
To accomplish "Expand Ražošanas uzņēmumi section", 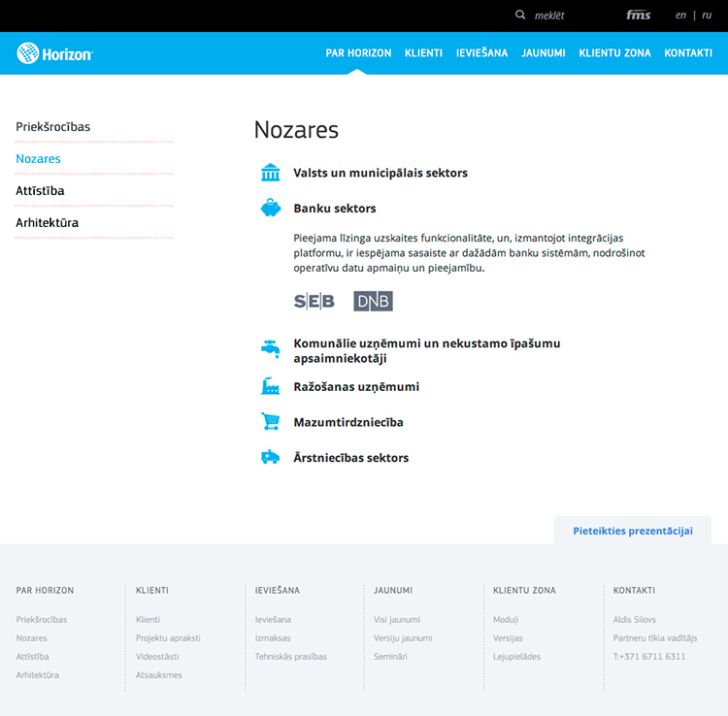I will [x=356, y=386].
